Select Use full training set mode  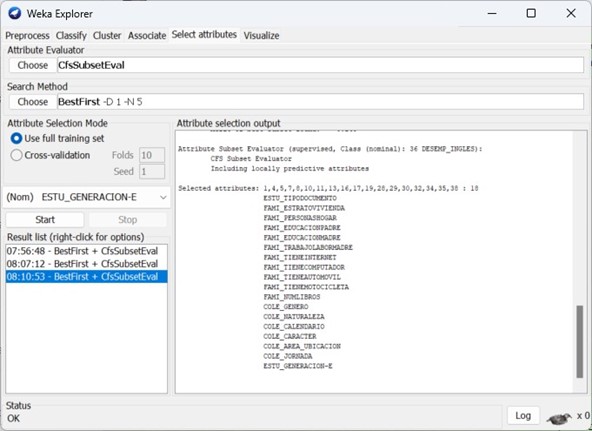58,139
